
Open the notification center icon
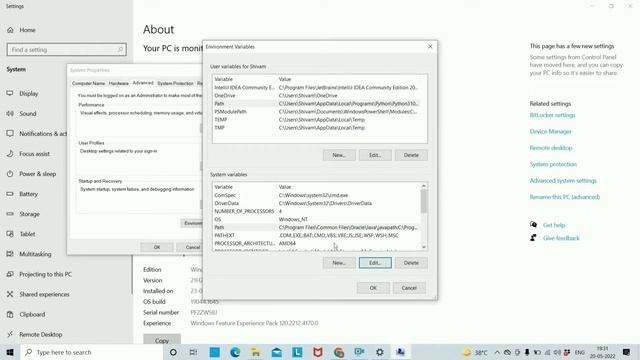pyautogui.click(x=627, y=352)
